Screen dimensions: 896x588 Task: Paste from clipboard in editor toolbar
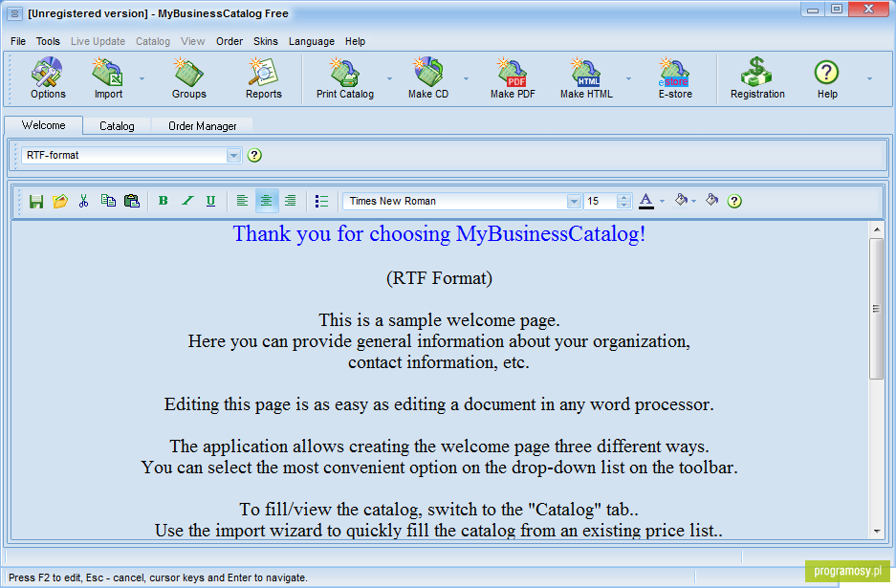click(132, 201)
